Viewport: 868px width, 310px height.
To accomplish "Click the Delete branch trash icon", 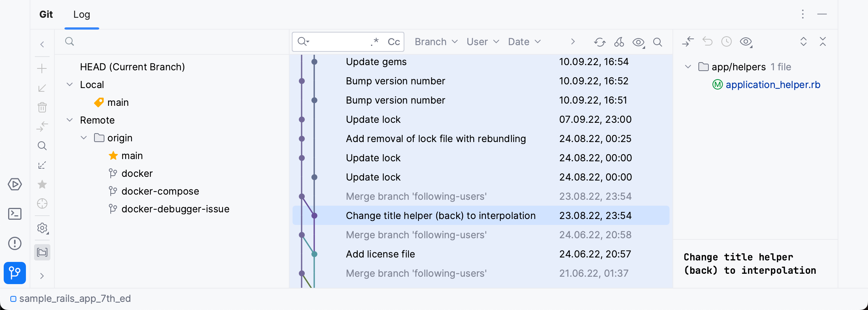I will tap(42, 107).
